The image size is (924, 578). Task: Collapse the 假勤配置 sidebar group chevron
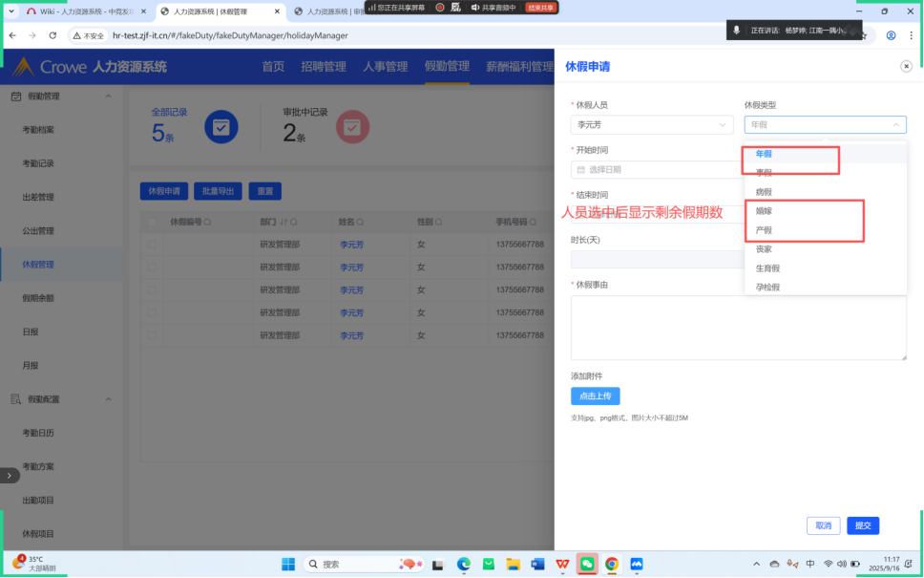(109, 399)
